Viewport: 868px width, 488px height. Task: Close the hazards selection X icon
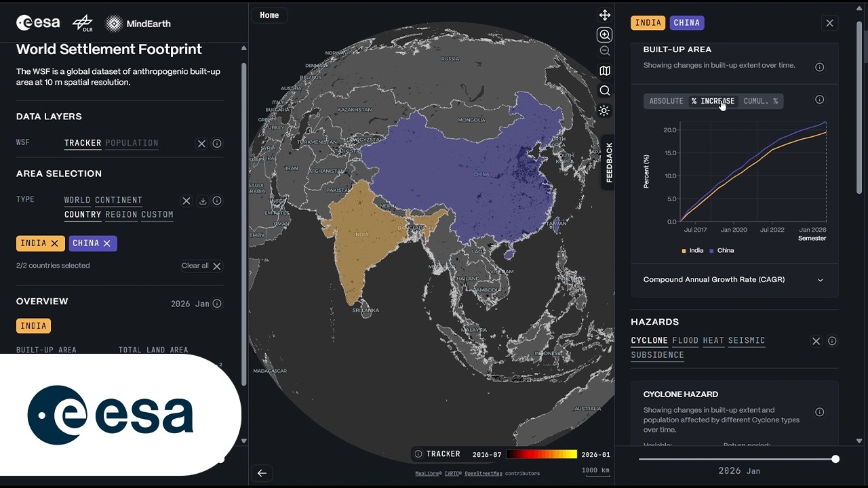[x=816, y=341]
